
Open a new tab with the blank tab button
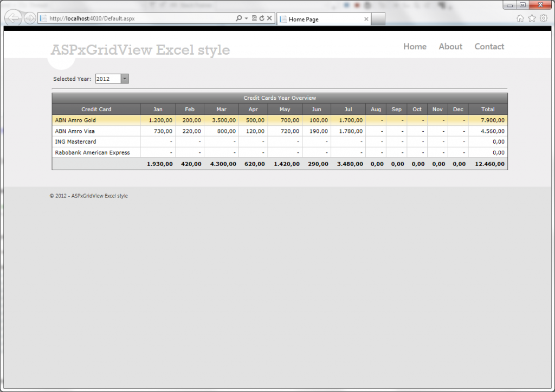[378, 20]
